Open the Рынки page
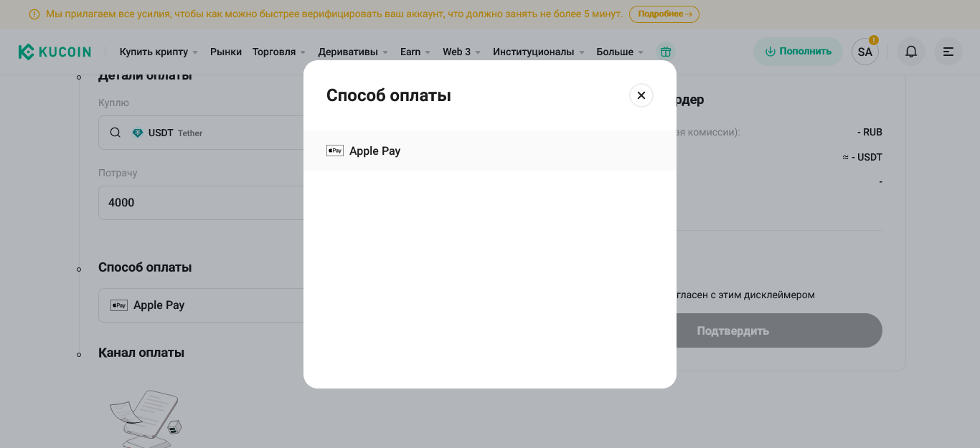 226,52
